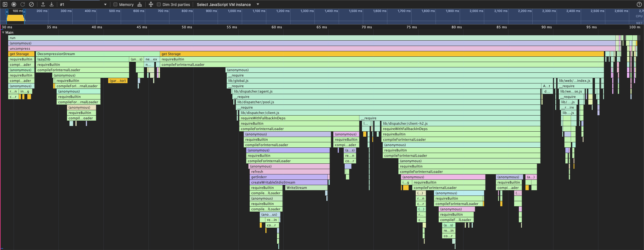The width and height of the screenshot is (644, 250).
Task: Upload a profile with the load icon
Action: (43, 4)
